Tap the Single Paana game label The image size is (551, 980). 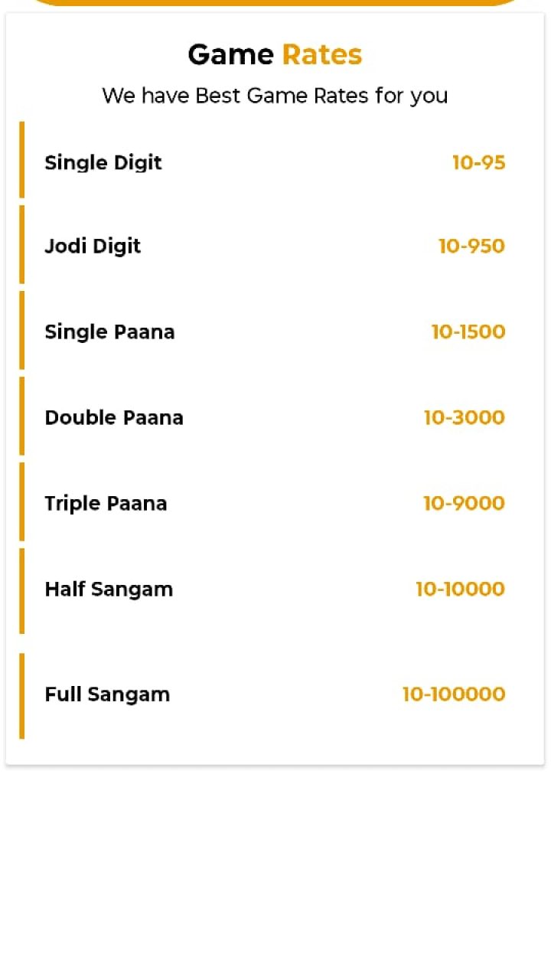point(109,332)
